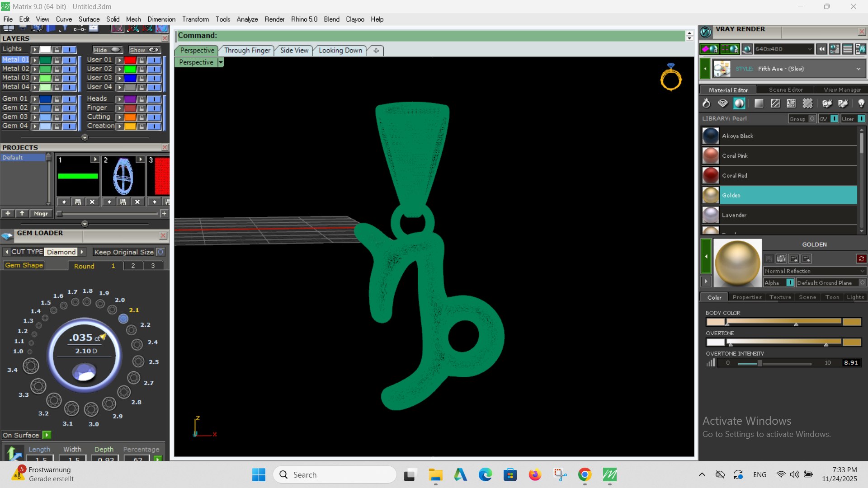Select the gem materials diamond icon
Screen dimensions: 868x488
click(x=723, y=103)
